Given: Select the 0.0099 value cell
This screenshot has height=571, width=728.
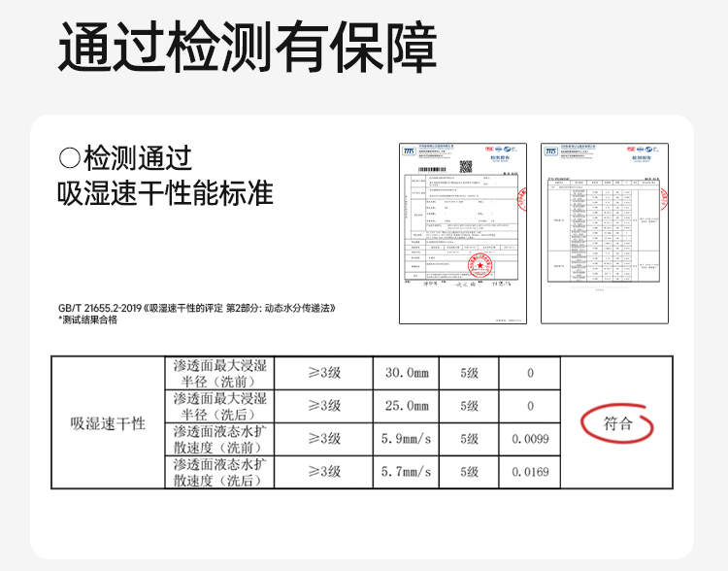Looking at the screenshot, I should point(530,439).
